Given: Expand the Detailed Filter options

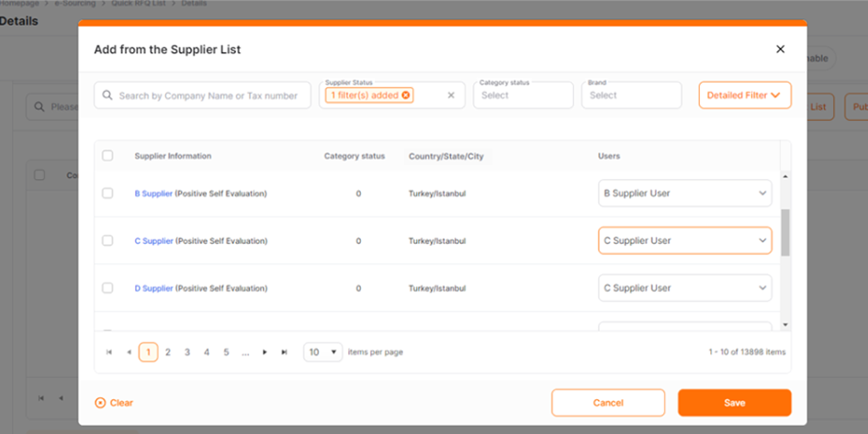Looking at the screenshot, I should click(745, 95).
